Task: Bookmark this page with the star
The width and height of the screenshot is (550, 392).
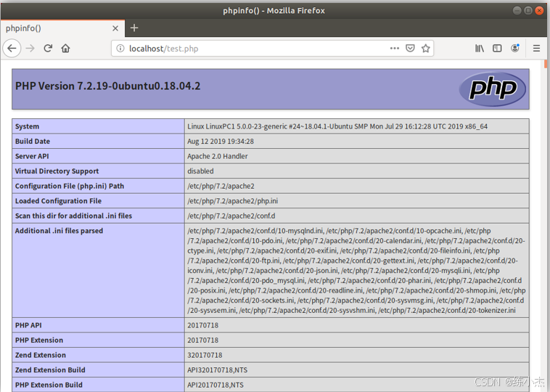Action: tap(425, 49)
